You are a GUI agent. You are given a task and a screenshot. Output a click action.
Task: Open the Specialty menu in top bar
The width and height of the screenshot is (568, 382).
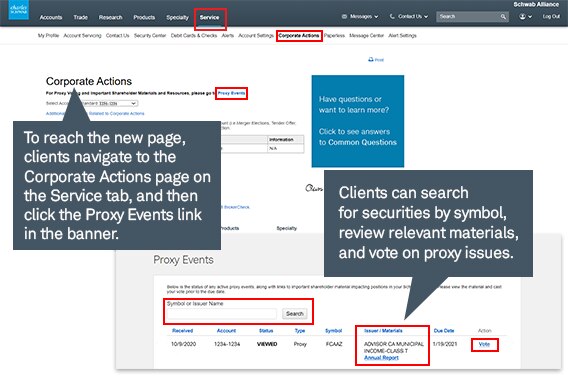pyautogui.click(x=177, y=17)
